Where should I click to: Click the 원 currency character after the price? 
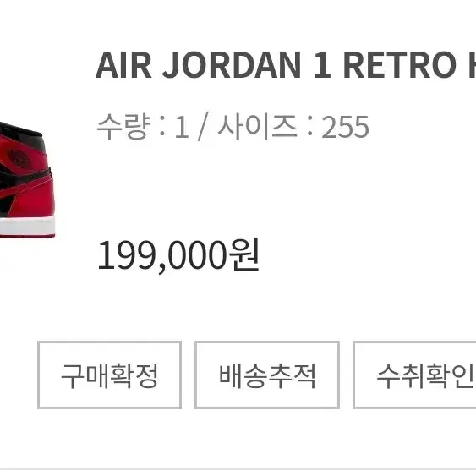pyautogui.click(x=244, y=254)
